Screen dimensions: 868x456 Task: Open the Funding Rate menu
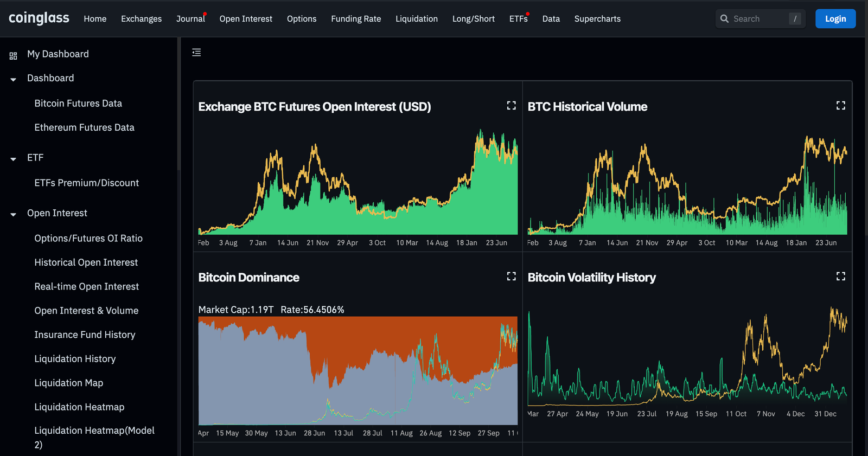point(356,19)
